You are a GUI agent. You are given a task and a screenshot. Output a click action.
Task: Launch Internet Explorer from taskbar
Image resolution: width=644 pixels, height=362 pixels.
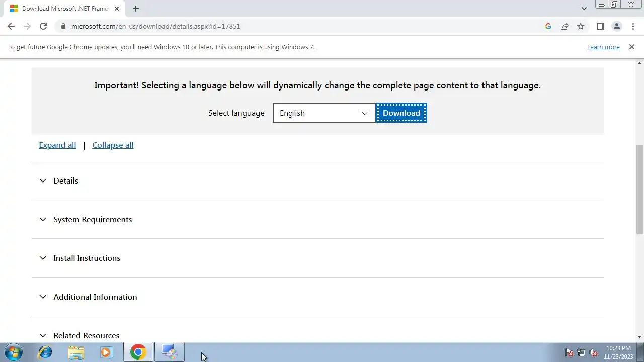(45, 352)
